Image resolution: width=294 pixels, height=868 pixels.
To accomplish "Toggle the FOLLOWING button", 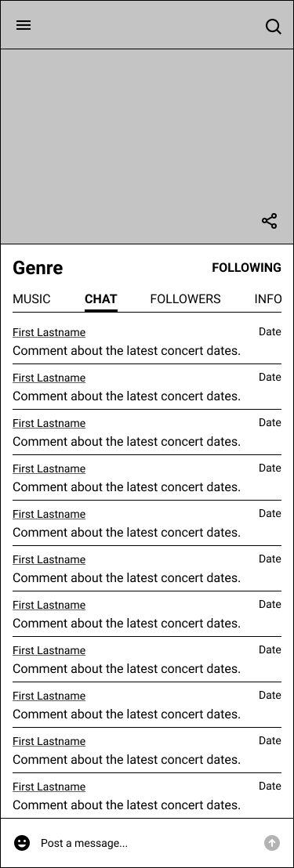I will click(x=246, y=267).
